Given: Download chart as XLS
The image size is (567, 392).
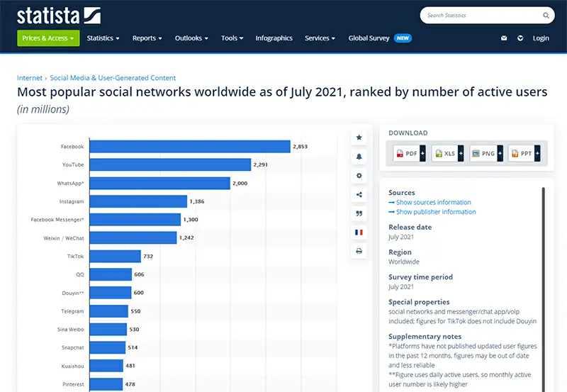Looking at the screenshot, I should 447,153.
